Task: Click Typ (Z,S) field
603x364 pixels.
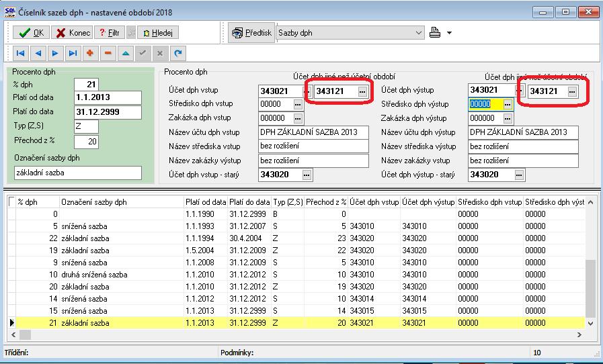Action: click(x=86, y=126)
